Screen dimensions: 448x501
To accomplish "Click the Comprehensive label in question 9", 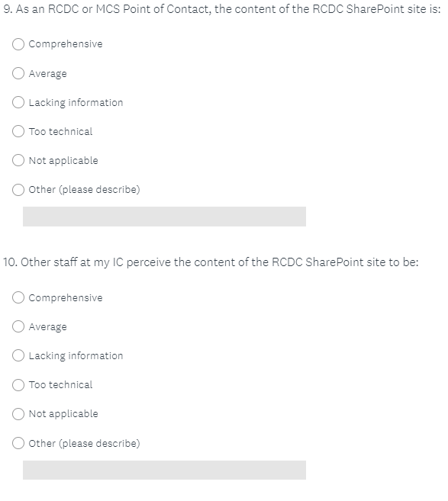I will tap(66, 44).
